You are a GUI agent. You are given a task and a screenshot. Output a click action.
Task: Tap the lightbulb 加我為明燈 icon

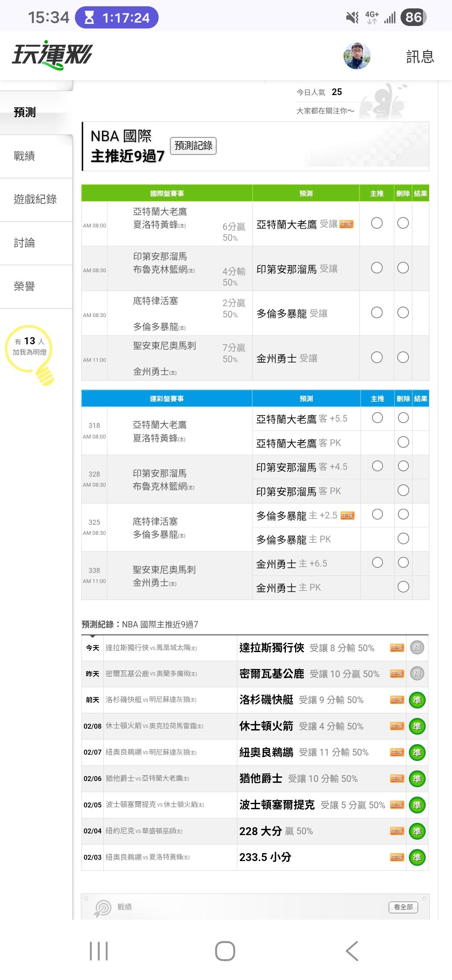pyautogui.click(x=30, y=354)
